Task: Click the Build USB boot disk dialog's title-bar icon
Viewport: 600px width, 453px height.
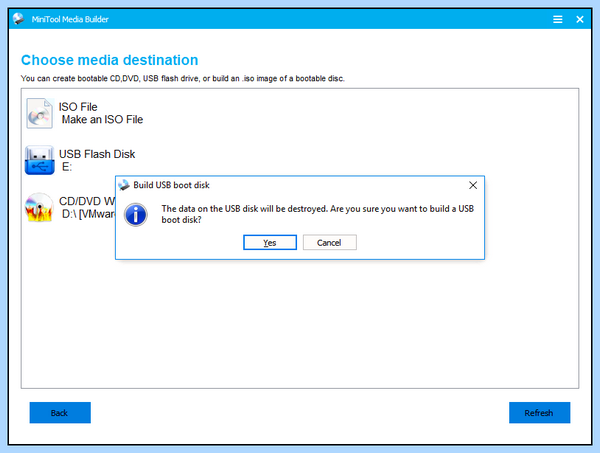Action: [x=124, y=185]
